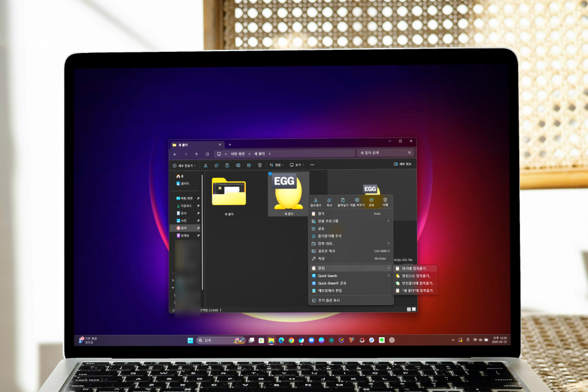Click the Copy icon in Explorer toolbar
Screen dimensions: 588x392
[216, 166]
